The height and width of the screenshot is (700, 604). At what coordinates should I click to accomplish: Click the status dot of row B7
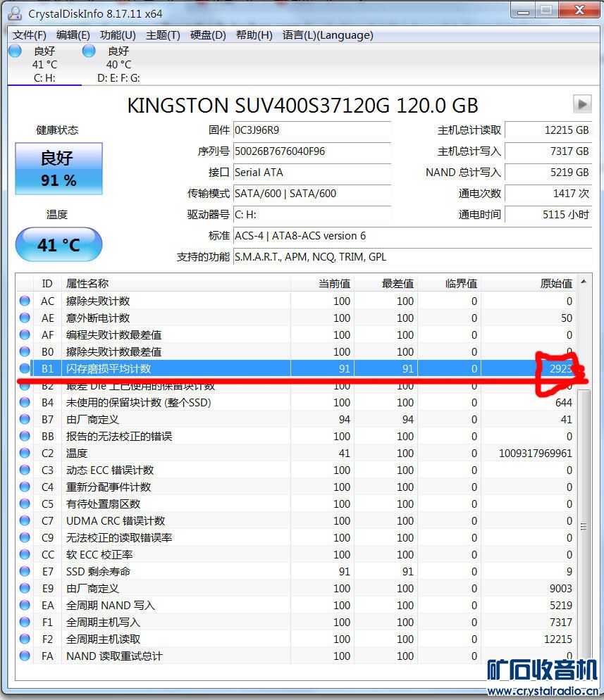pos(25,419)
